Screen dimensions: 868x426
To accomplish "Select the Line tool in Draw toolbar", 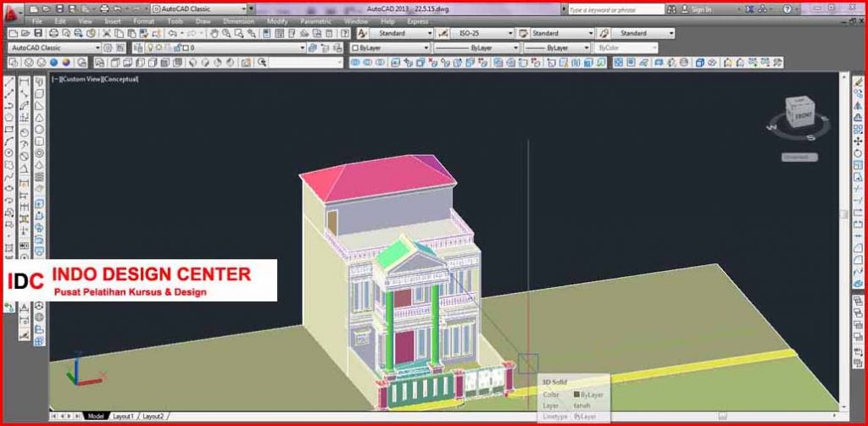I will pos(9,83).
